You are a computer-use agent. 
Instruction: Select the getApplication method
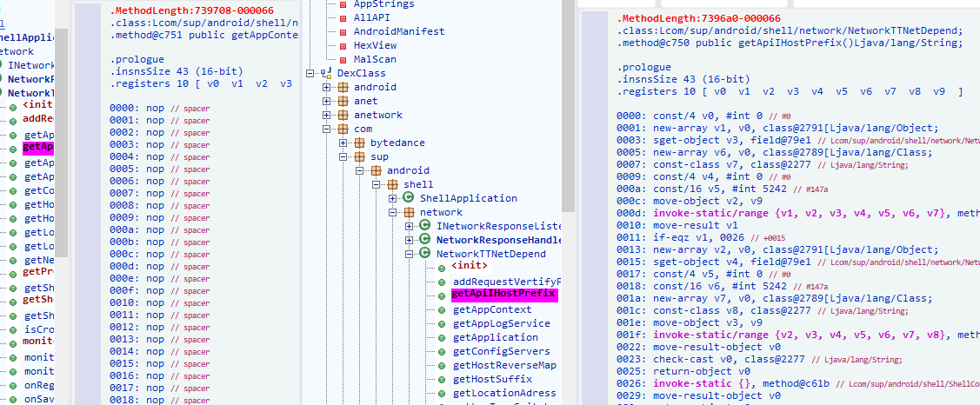(x=495, y=337)
